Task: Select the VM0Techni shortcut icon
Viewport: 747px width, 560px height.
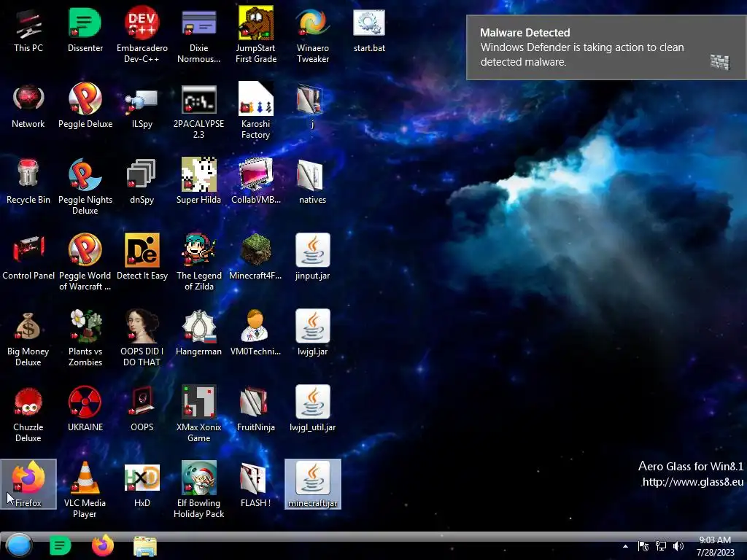Action: tap(256, 334)
